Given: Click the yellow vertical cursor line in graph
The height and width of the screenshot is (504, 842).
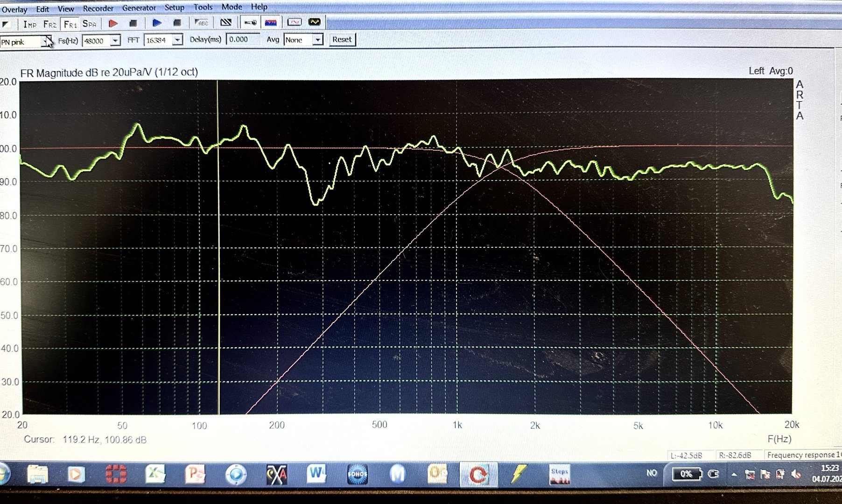Looking at the screenshot, I should (x=218, y=247).
